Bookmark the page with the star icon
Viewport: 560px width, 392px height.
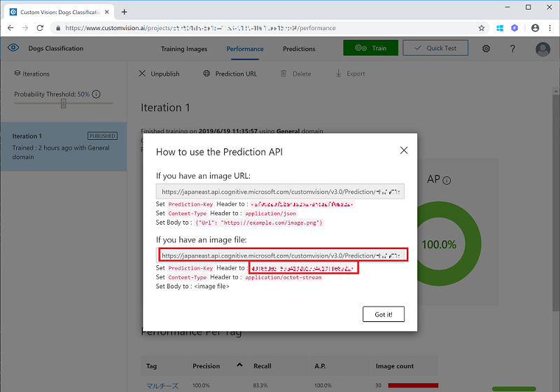tap(482, 28)
